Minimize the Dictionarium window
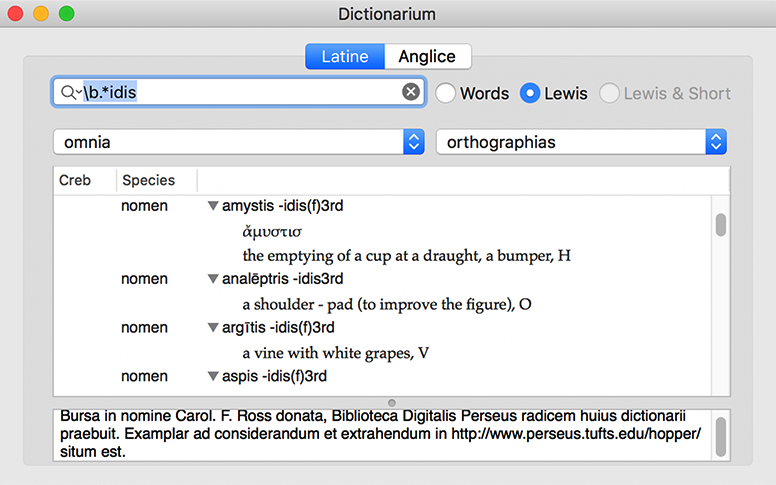Screen dimensions: 776x485 (41, 13)
